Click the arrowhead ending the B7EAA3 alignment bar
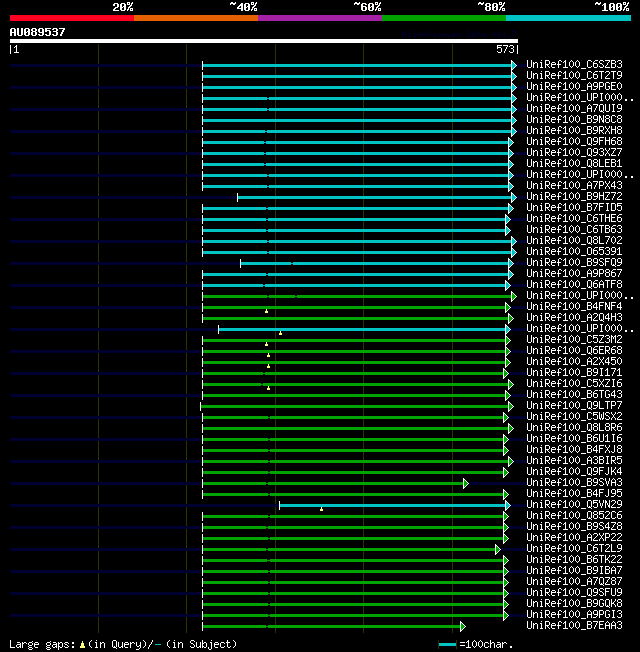Screen dimensions: 640x652 (x=463, y=627)
